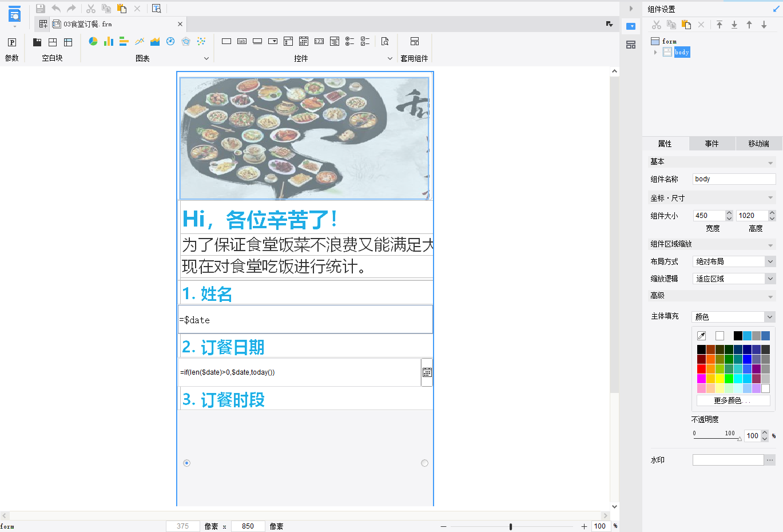Image resolution: width=783 pixels, height=532 pixels.
Task: Insert an area chart component
Action: click(155, 41)
